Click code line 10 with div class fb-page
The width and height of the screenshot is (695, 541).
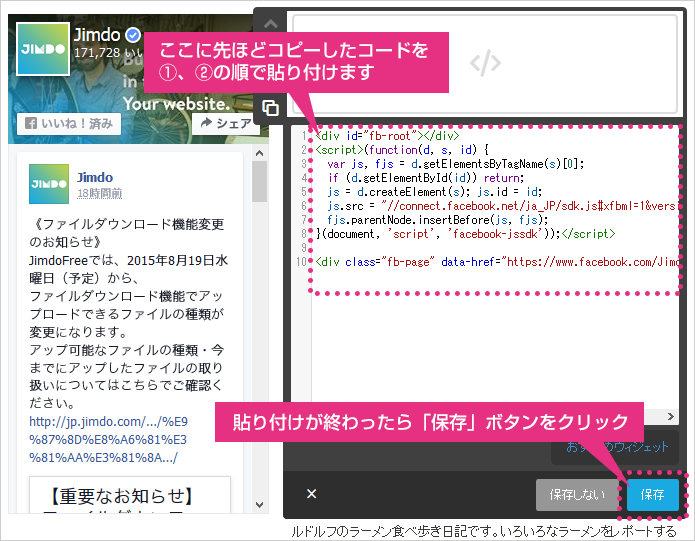[496, 262]
